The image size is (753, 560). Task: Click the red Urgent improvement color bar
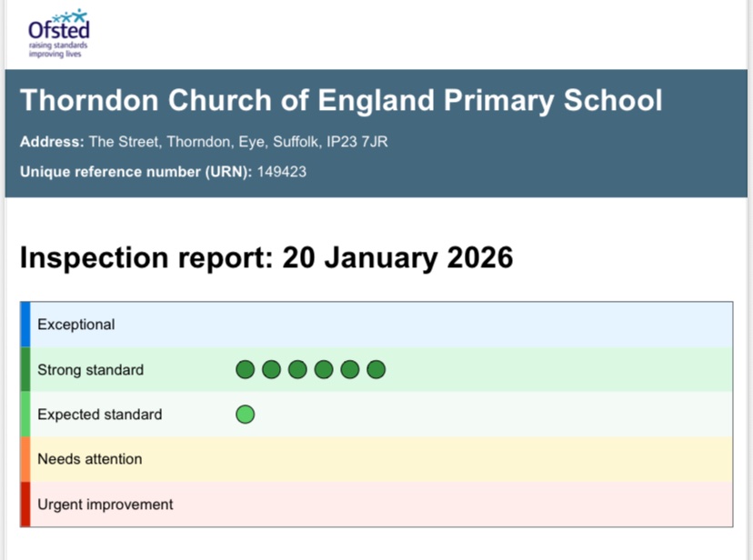tap(25, 505)
